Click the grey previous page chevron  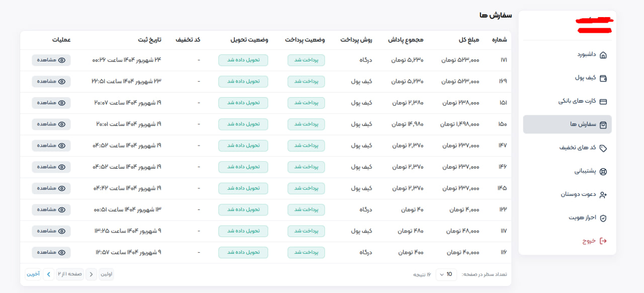point(91,274)
